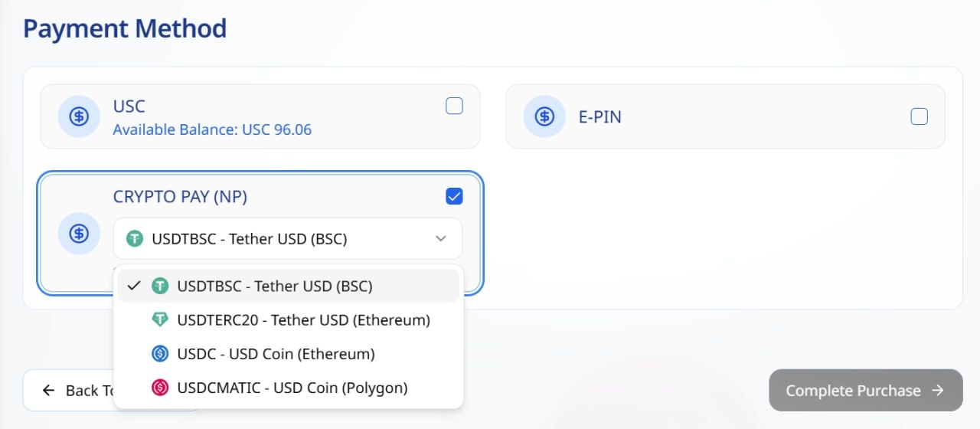This screenshot has width=980, height=429.
Task: Click the Available Balance: USC 96.06 text
Action: (212, 129)
